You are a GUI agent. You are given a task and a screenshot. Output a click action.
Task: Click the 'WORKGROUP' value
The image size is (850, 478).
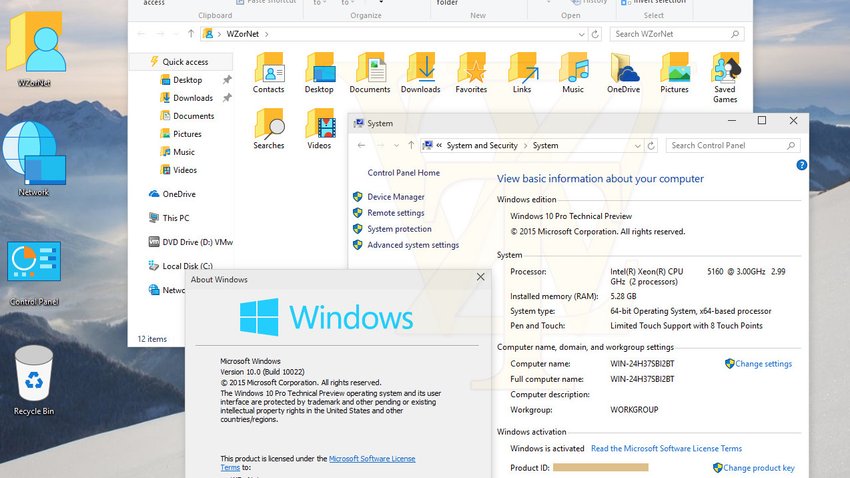(x=634, y=410)
